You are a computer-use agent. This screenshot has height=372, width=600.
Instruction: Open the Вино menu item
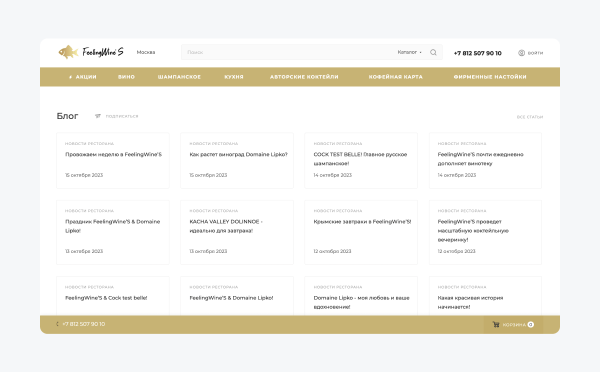(x=126, y=77)
